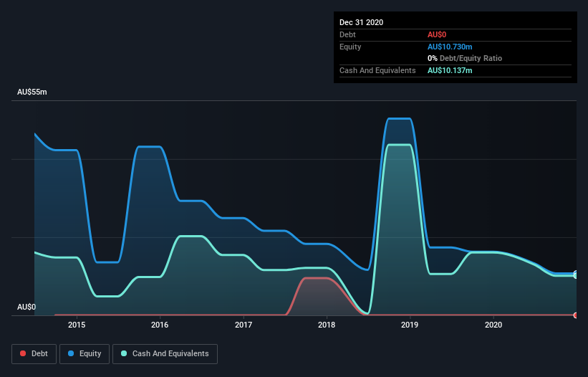The width and height of the screenshot is (588, 377).
Task: Toggle the Equity series legend button
Action: [85, 354]
